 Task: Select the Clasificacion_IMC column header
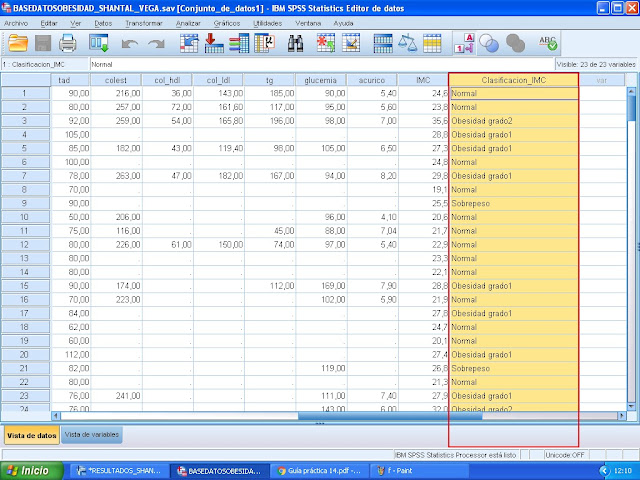pos(513,80)
